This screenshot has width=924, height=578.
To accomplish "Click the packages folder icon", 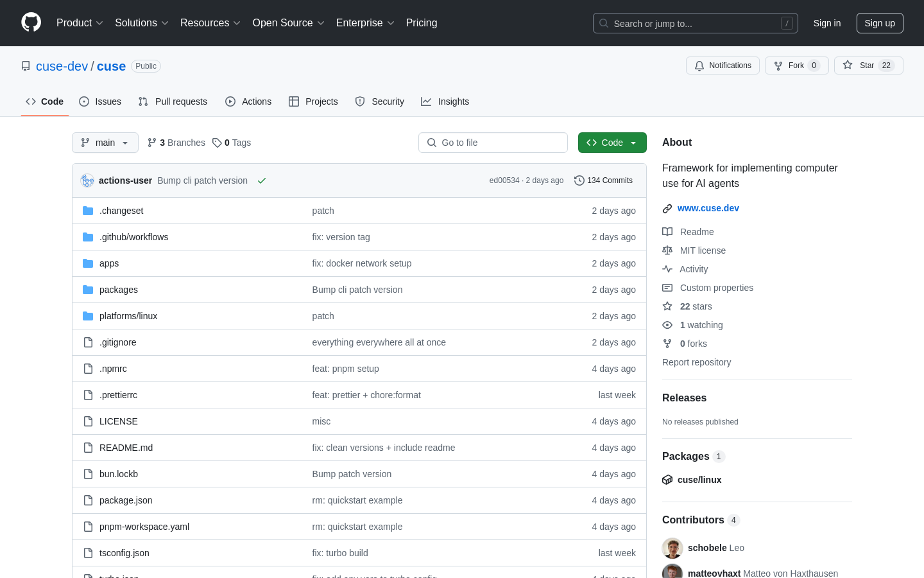I will click(88, 290).
